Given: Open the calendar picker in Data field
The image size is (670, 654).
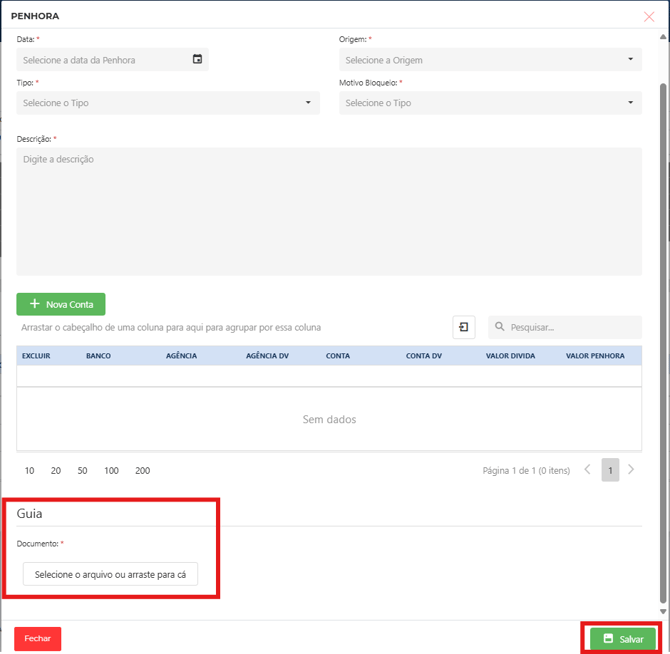Looking at the screenshot, I should [197, 60].
